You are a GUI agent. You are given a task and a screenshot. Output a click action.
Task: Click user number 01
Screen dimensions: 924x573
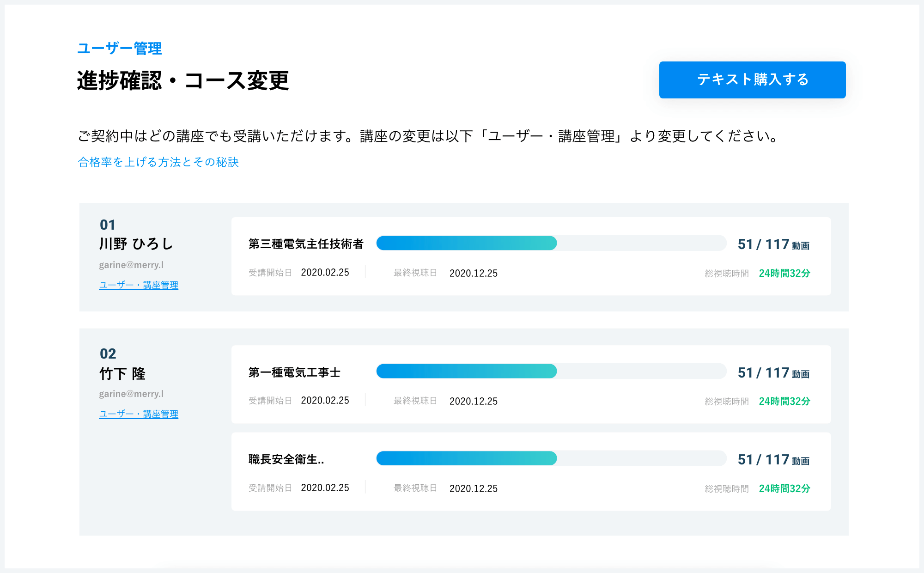coord(108,225)
